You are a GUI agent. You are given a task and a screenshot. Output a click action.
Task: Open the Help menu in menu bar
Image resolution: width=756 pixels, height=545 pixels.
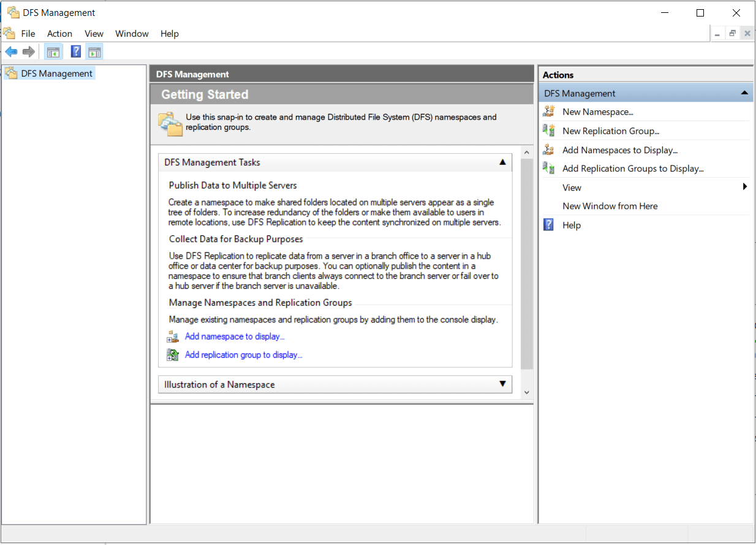[x=170, y=34]
